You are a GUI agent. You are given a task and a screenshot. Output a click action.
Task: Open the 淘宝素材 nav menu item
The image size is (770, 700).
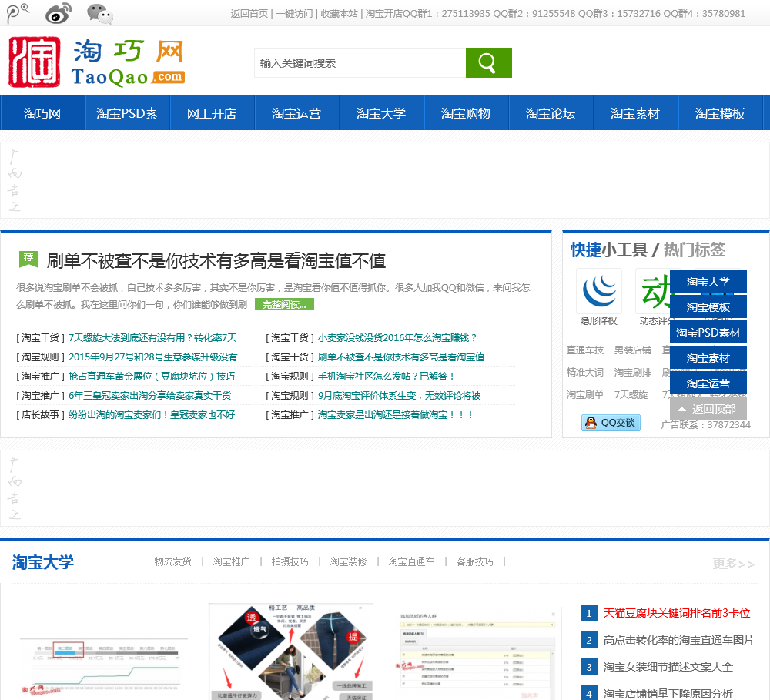click(x=635, y=113)
